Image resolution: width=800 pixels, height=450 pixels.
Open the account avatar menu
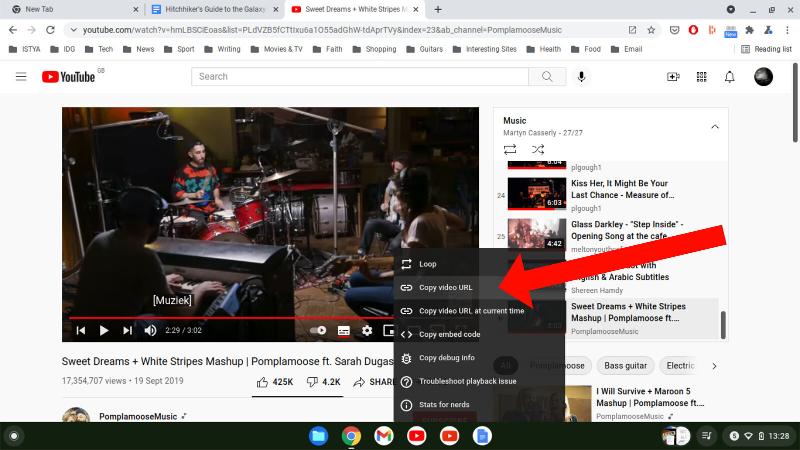763,77
